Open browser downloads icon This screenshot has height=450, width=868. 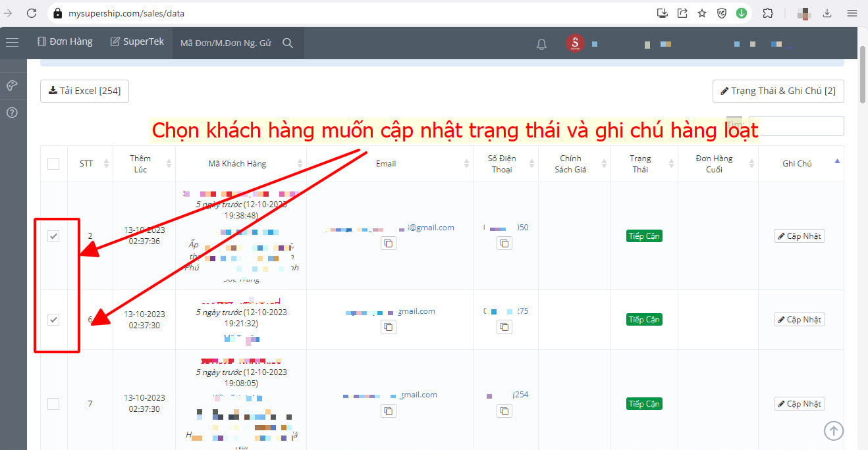827,12
